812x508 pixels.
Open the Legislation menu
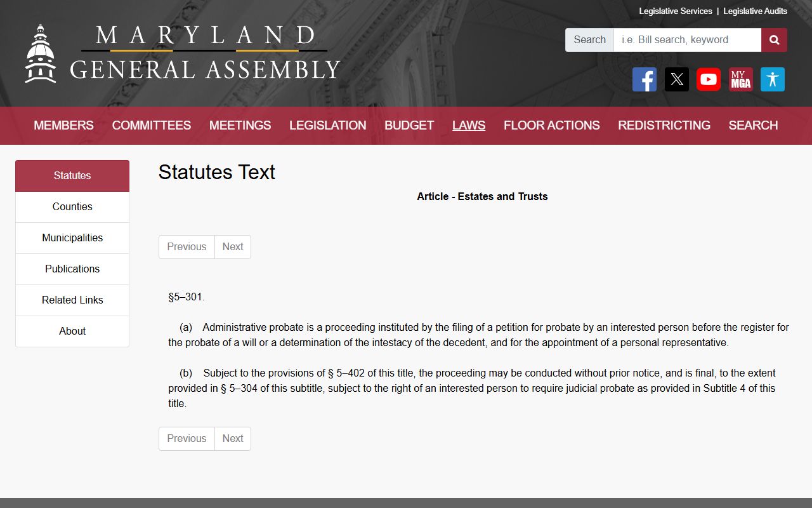pyautogui.click(x=327, y=126)
